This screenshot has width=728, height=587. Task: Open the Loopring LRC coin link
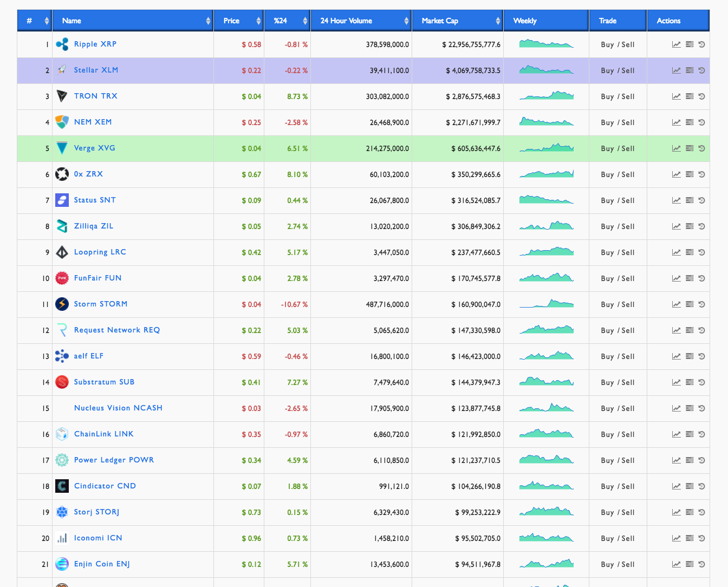coord(100,252)
